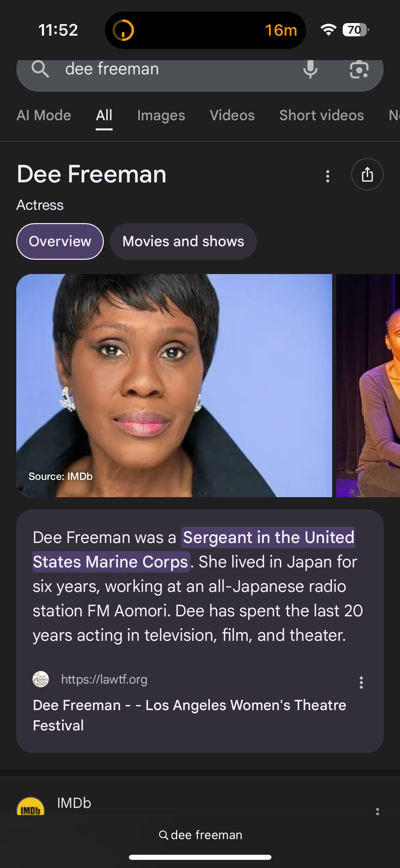Open the Short videos tab
Screen dimensions: 400x868
click(322, 115)
